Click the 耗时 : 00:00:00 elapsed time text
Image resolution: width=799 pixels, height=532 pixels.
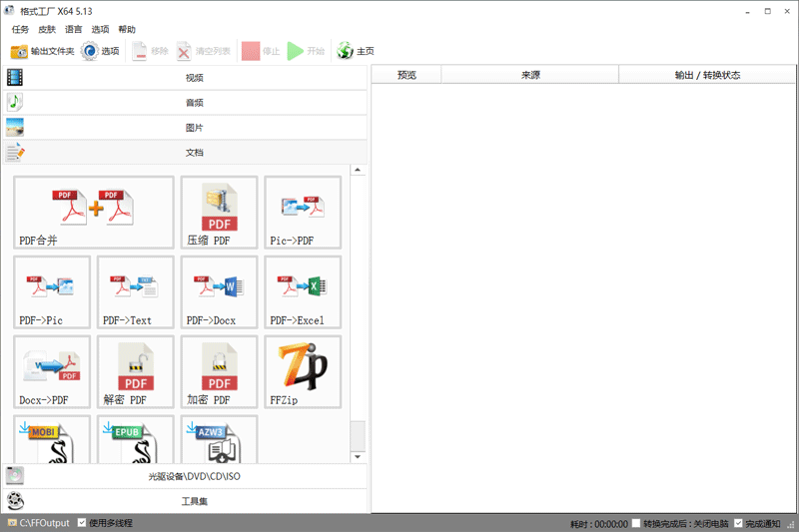pos(598,524)
